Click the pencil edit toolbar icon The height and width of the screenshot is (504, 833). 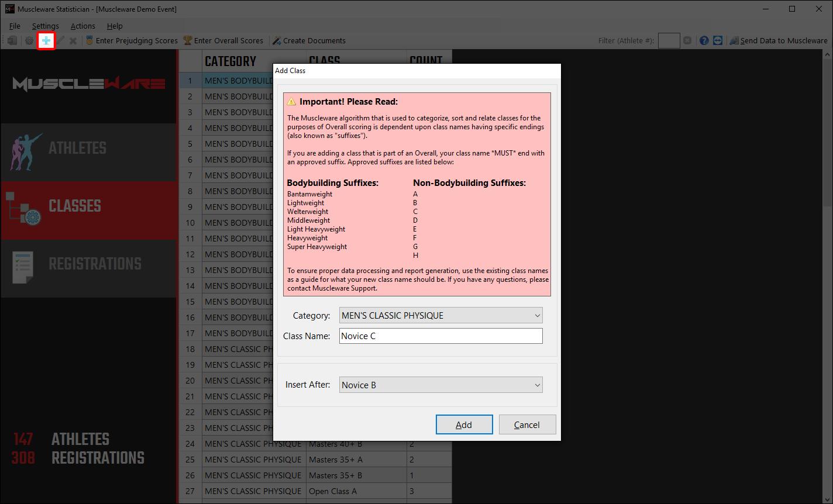click(x=60, y=41)
